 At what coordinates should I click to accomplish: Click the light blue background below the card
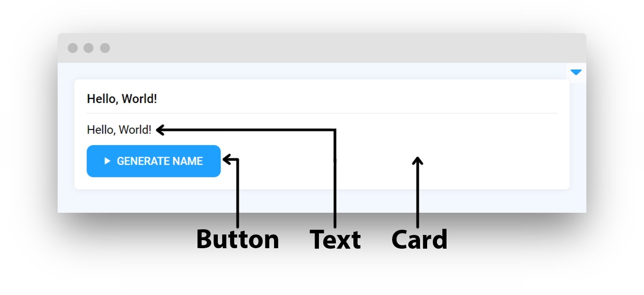(322, 201)
